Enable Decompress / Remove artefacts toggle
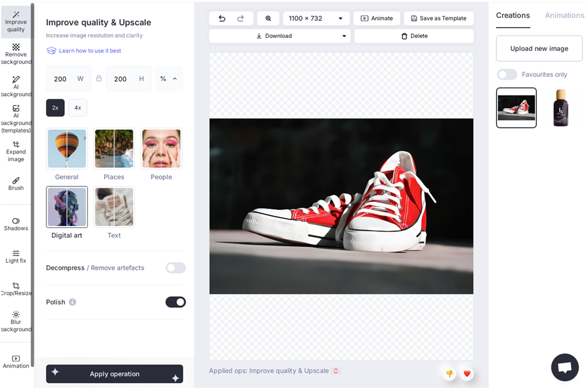This screenshot has height=389, width=588. click(x=175, y=268)
